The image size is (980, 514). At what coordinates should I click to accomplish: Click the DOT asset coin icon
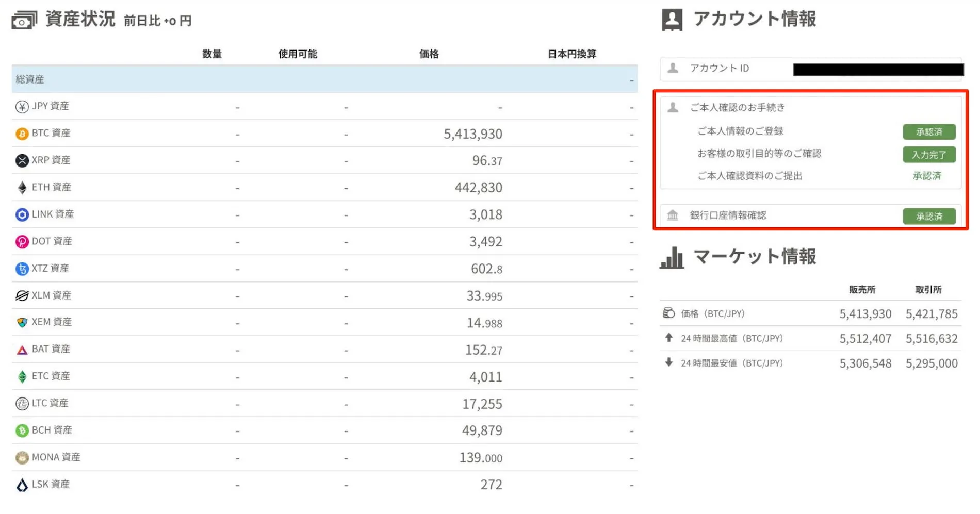pos(22,241)
